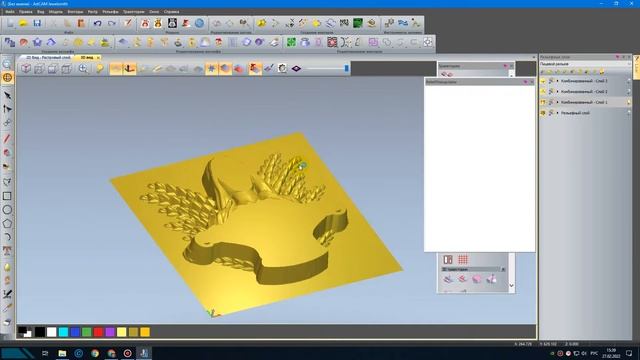
Task: Click the blue sphere icon in Model toolbar
Action: pos(199,23)
